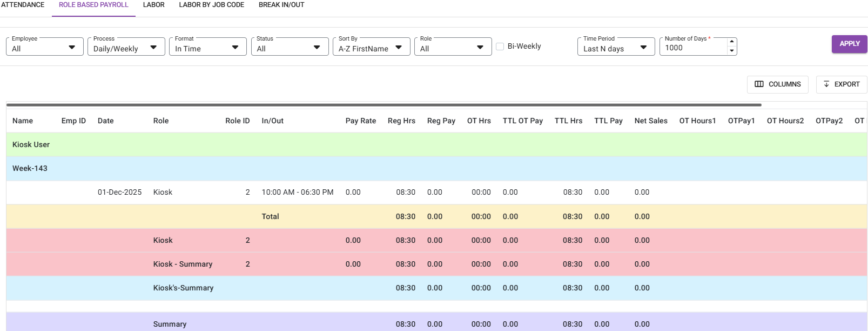
Task: Open the Labor By Job Code tab
Action: pyautogui.click(x=211, y=5)
